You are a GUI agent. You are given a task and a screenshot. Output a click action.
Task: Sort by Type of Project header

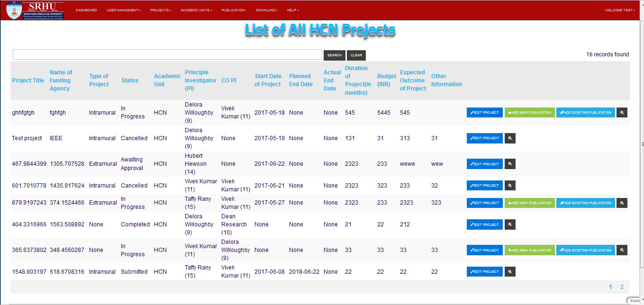[99, 80]
